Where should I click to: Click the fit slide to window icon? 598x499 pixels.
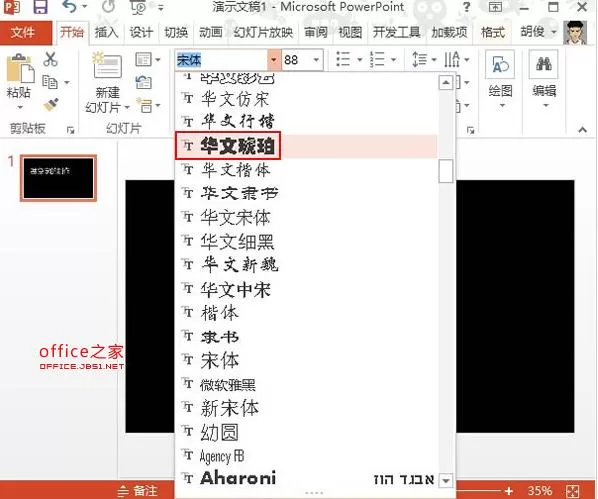(x=573, y=491)
